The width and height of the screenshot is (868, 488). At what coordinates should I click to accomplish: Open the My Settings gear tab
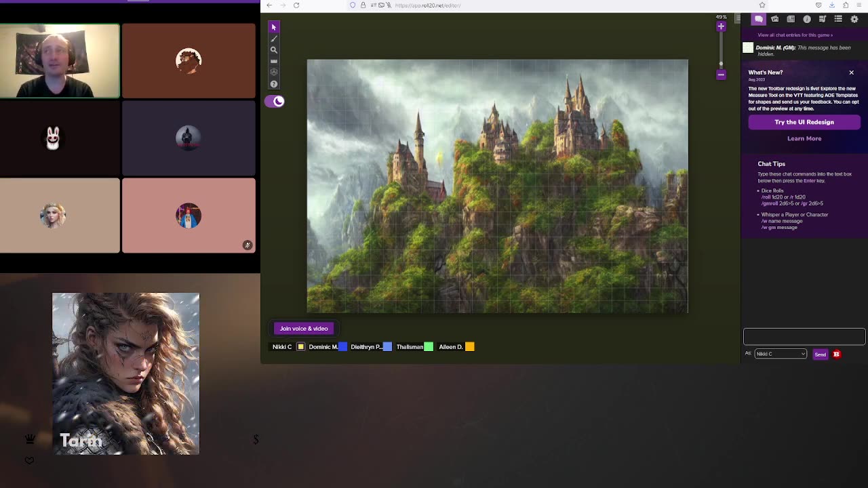click(854, 19)
